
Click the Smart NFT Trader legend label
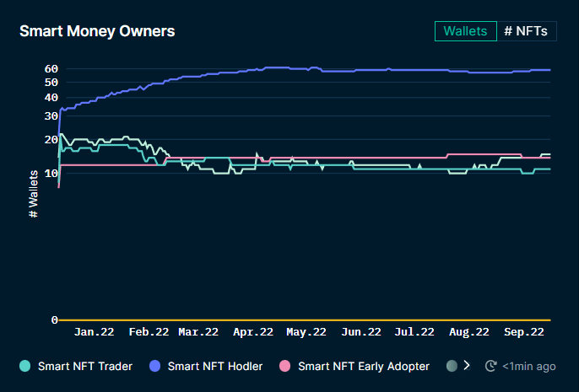[85, 366]
